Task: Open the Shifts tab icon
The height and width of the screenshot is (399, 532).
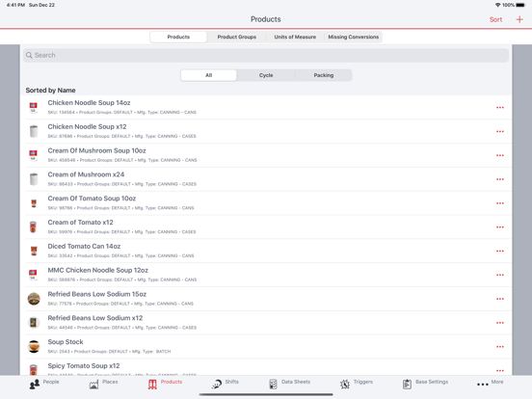Action: 217,385
